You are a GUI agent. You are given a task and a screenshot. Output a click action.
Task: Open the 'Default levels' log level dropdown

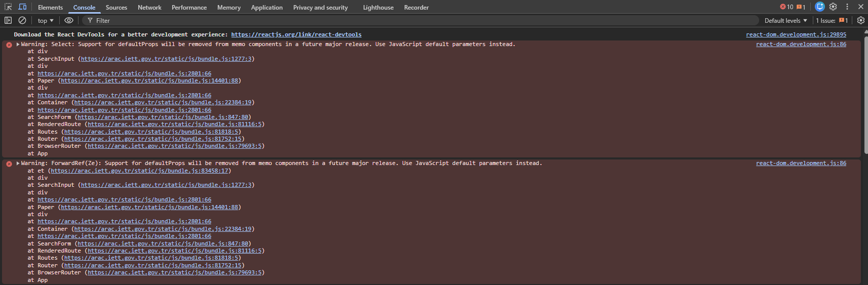[x=785, y=20]
